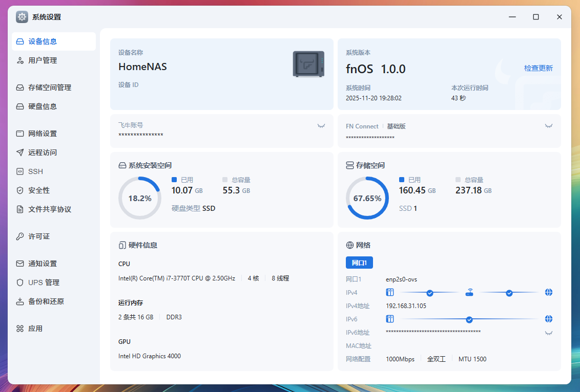The width and height of the screenshot is (580, 392).
Task: Open 用户管理 in the sidebar
Action: pyautogui.click(x=43, y=60)
